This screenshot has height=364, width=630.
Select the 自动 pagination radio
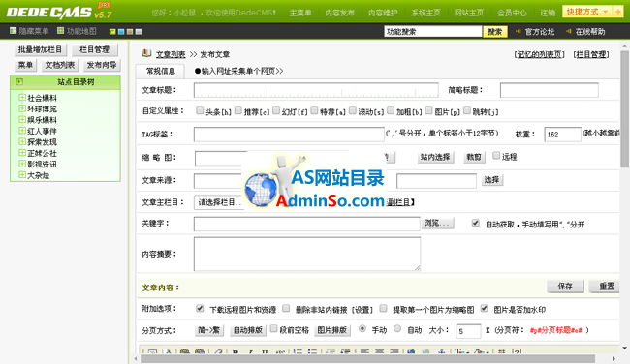397,329
